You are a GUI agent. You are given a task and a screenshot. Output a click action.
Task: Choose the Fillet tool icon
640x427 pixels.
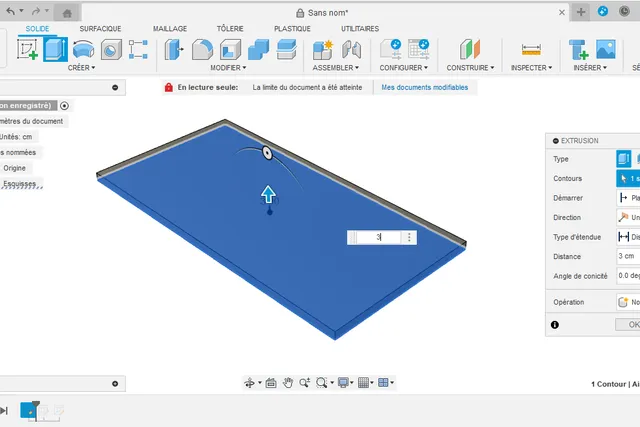click(x=202, y=49)
